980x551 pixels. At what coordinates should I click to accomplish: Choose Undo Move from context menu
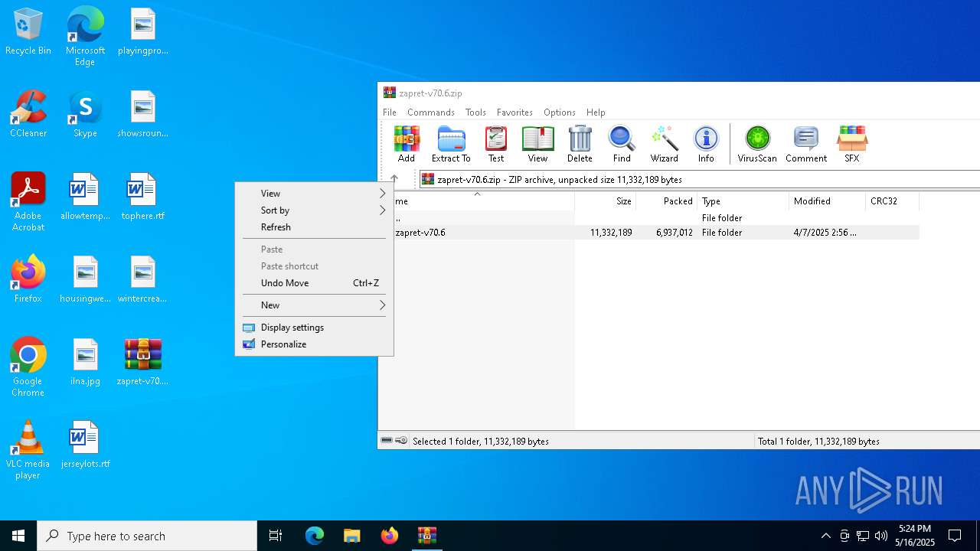[x=314, y=283]
